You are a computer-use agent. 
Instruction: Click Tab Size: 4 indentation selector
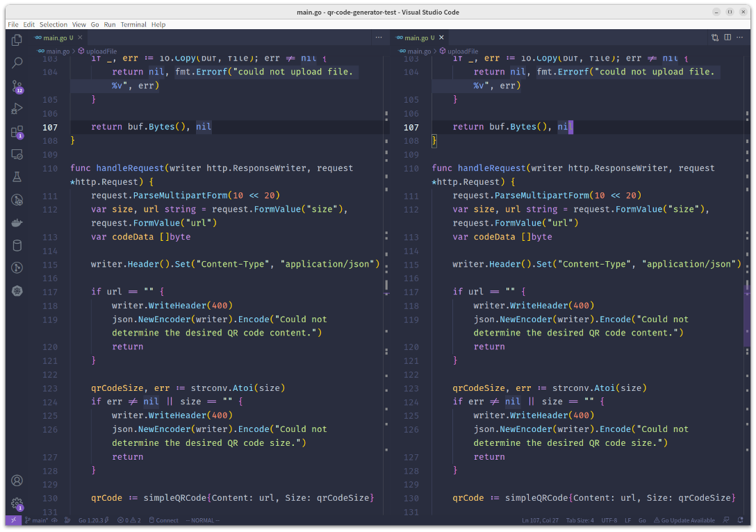point(580,520)
